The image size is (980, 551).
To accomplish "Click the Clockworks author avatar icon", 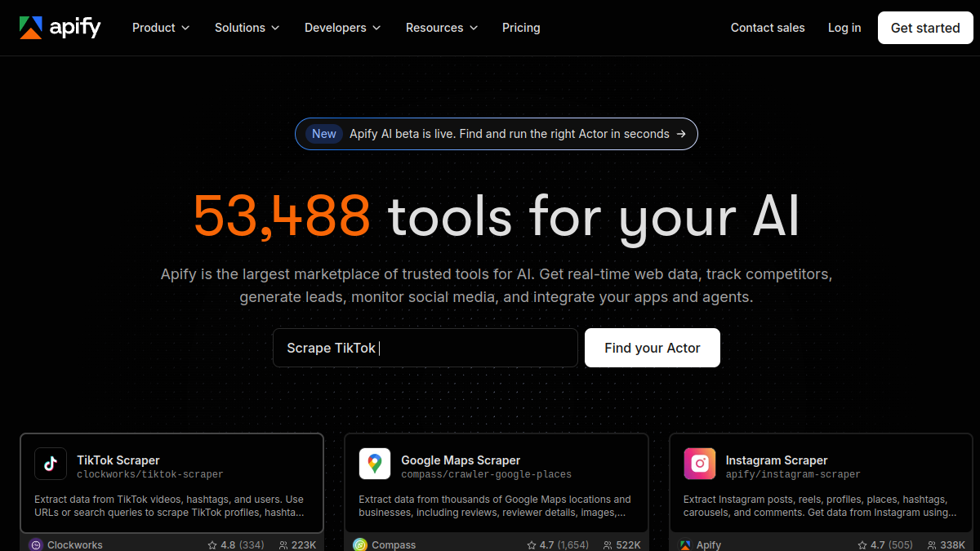I will [36, 544].
